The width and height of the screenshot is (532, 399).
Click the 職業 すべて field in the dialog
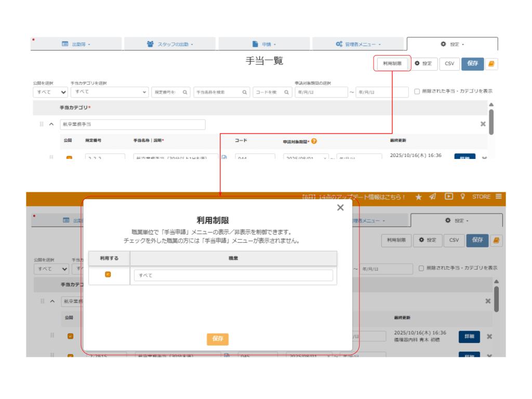click(x=233, y=275)
